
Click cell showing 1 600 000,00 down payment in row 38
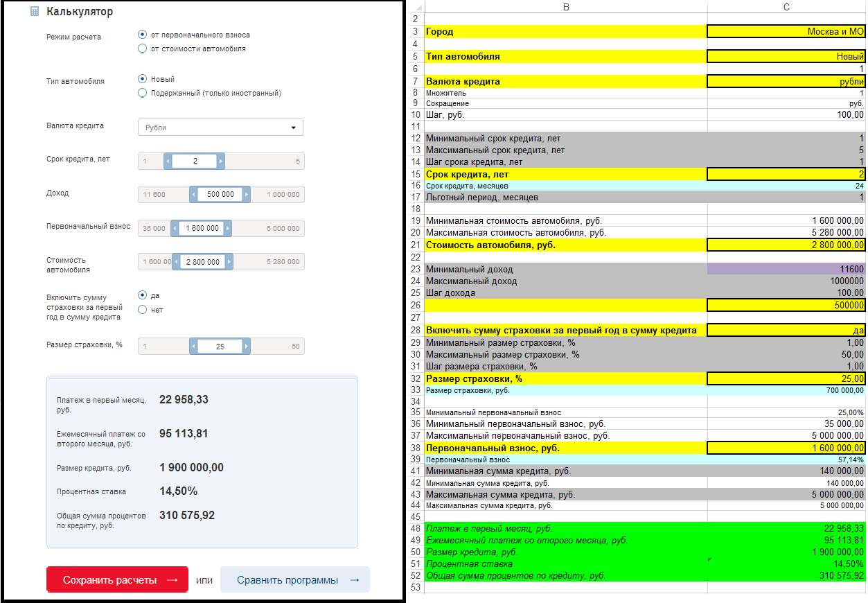click(786, 448)
